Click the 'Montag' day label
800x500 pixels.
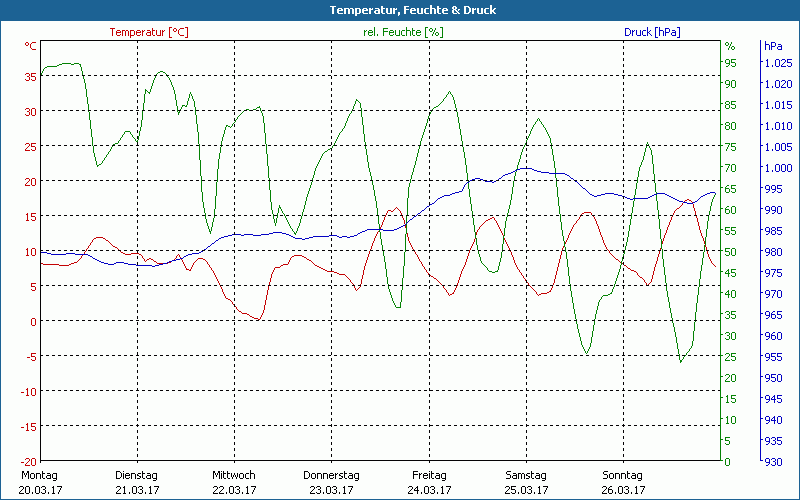[39, 475]
